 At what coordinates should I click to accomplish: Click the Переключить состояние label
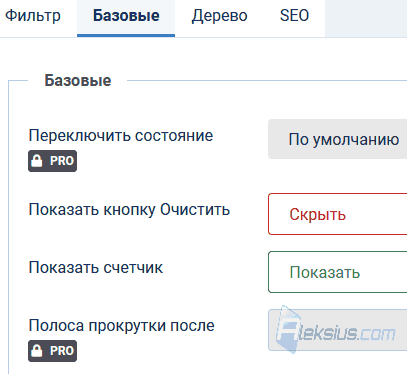(121, 136)
